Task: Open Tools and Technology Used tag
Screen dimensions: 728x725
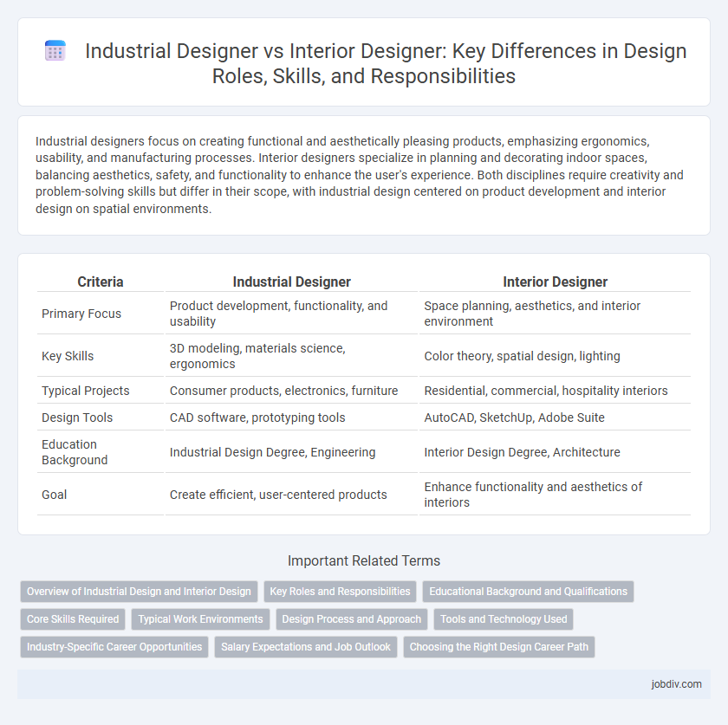Action: [504, 619]
